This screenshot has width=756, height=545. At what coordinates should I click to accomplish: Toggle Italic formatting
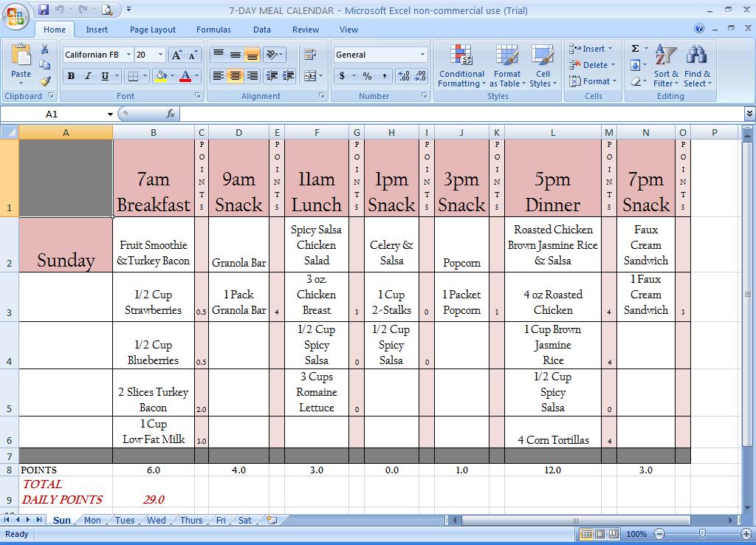pyautogui.click(x=88, y=76)
